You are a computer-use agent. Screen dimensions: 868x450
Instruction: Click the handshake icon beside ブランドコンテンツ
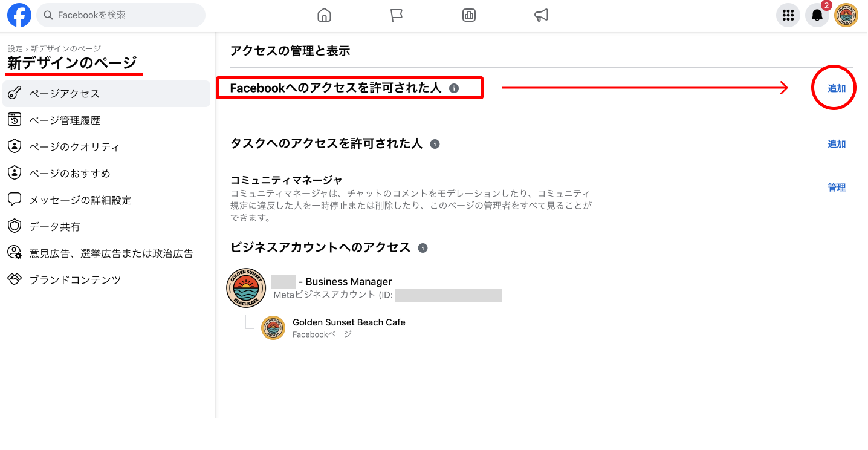[x=15, y=279]
